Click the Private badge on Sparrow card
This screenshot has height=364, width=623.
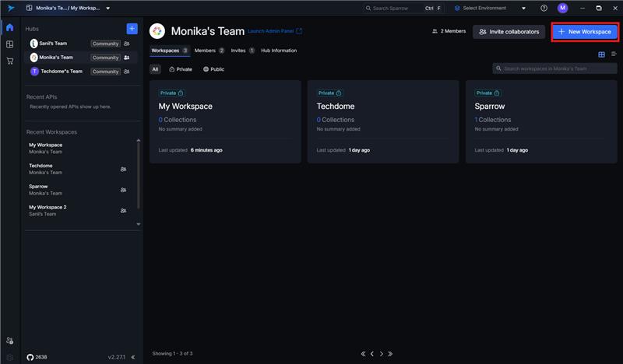pos(487,93)
